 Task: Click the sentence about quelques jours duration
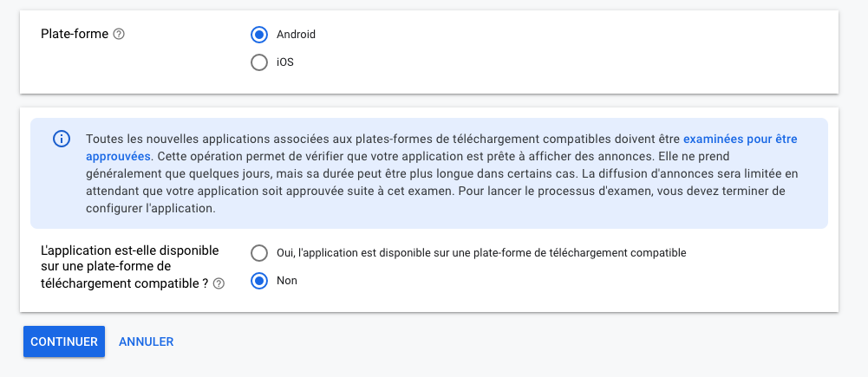(x=408, y=165)
